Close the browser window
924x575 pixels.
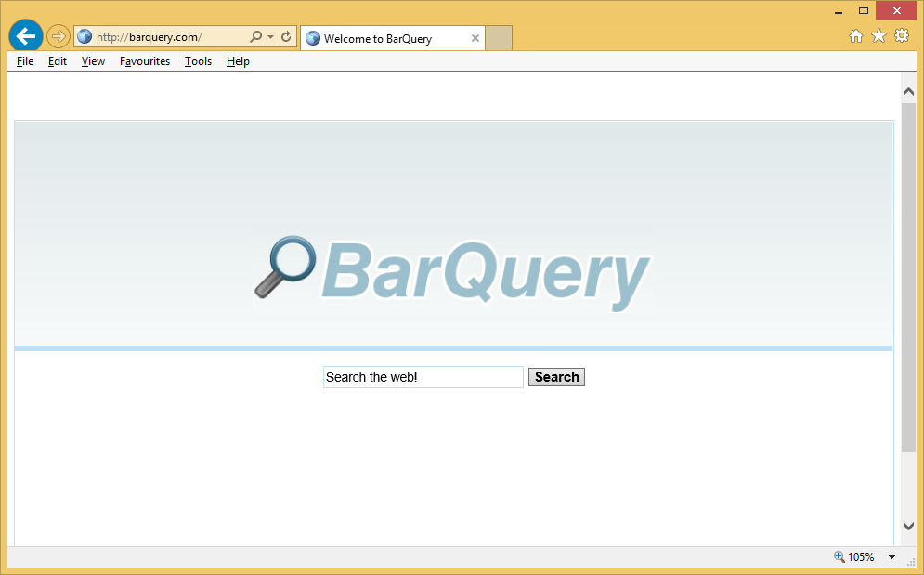pos(896,10)
